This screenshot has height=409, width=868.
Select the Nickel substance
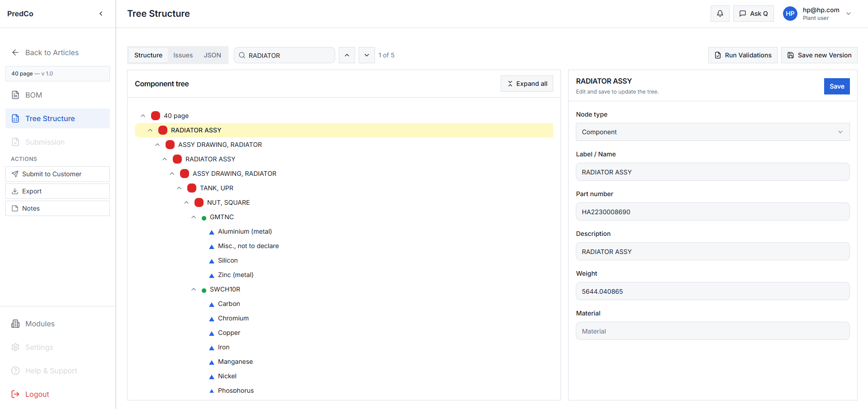tap(227, 376)
